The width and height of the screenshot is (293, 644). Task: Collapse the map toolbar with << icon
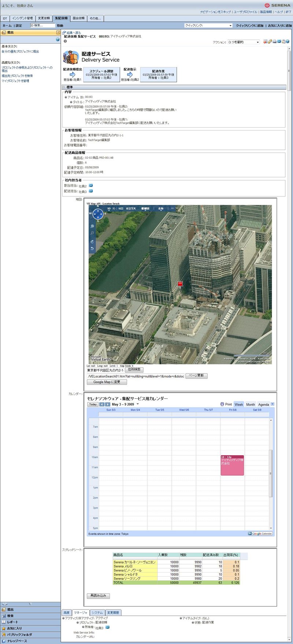click(x=173, y=208)
